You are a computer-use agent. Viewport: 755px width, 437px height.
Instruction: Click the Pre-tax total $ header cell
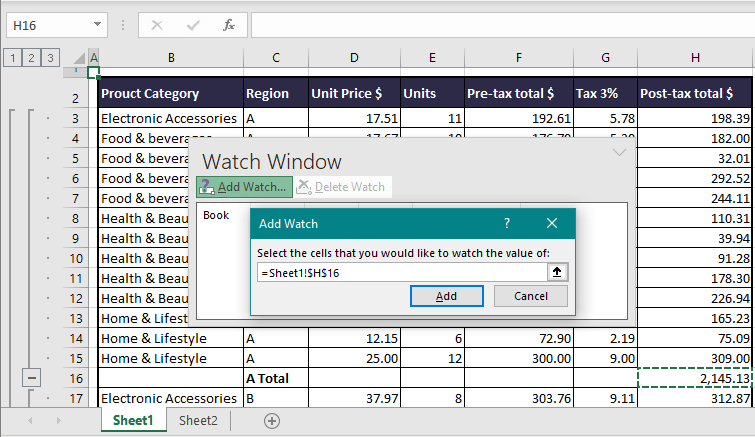tap(519, 93)
